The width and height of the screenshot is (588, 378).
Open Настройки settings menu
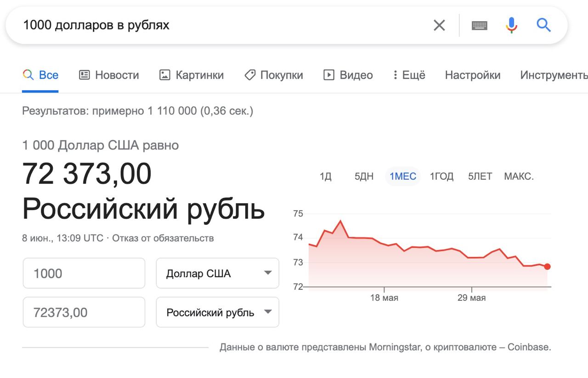pos(473,75)
